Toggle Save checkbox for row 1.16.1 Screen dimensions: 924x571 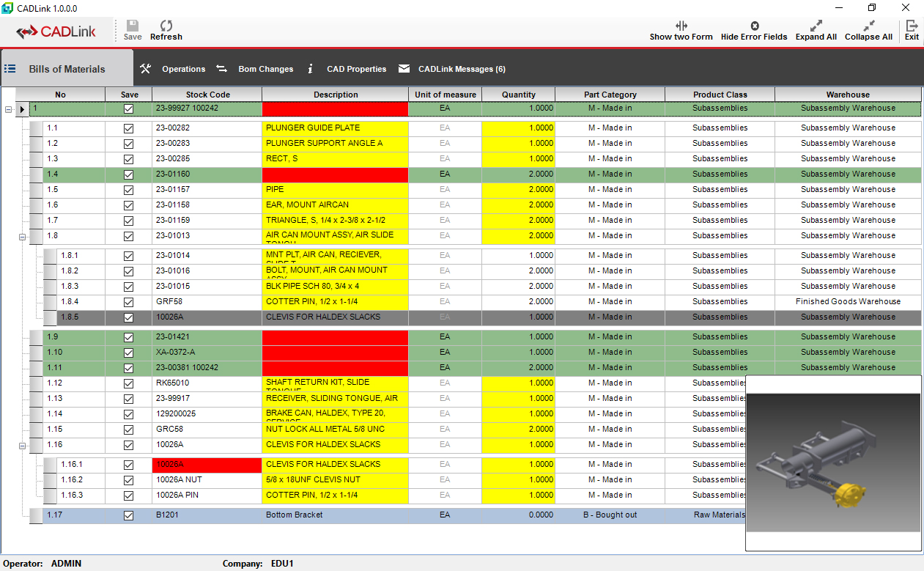pos(129,465)
